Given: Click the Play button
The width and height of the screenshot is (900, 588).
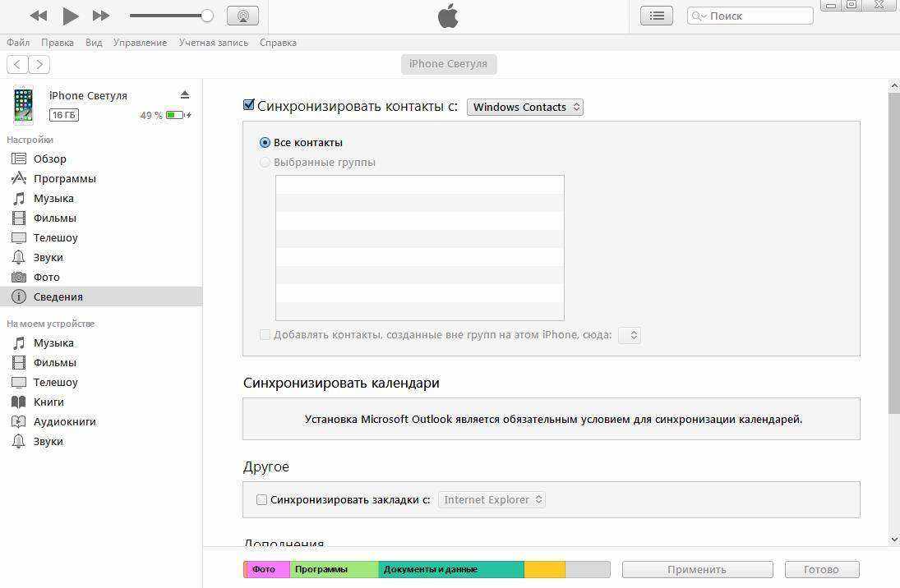Looking at the screenshot, I should [71, 16].
